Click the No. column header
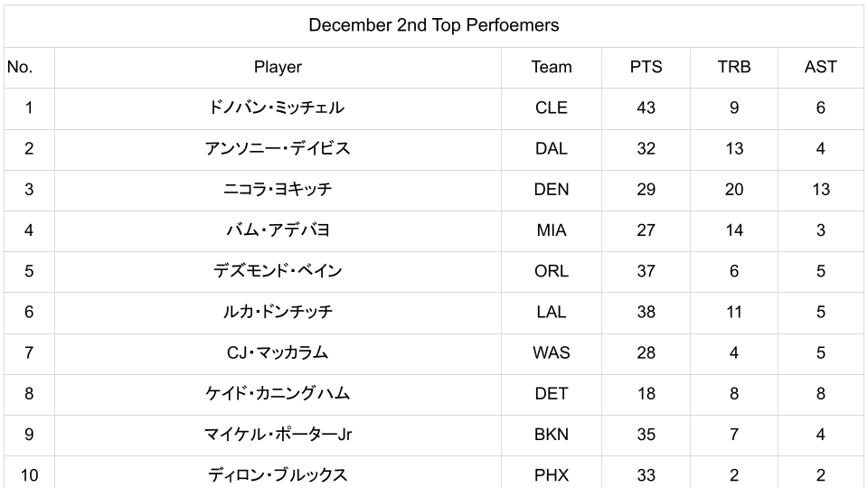 click(20, 67)
